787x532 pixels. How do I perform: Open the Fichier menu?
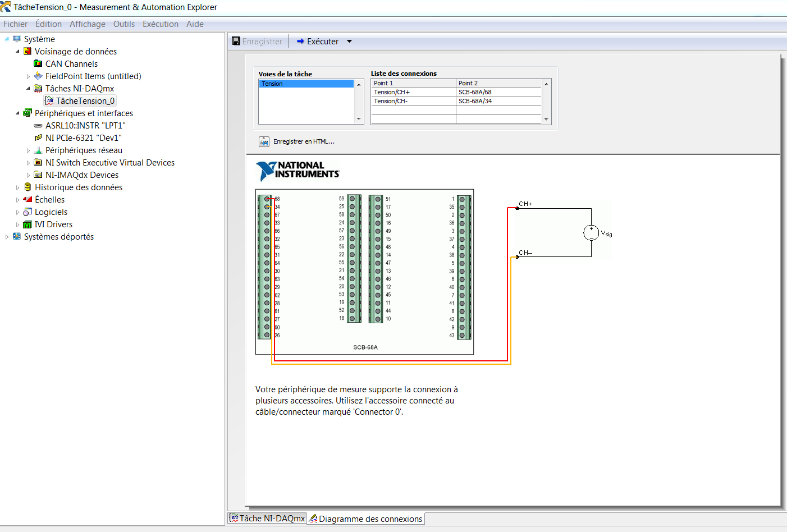(x=15, y=24)
